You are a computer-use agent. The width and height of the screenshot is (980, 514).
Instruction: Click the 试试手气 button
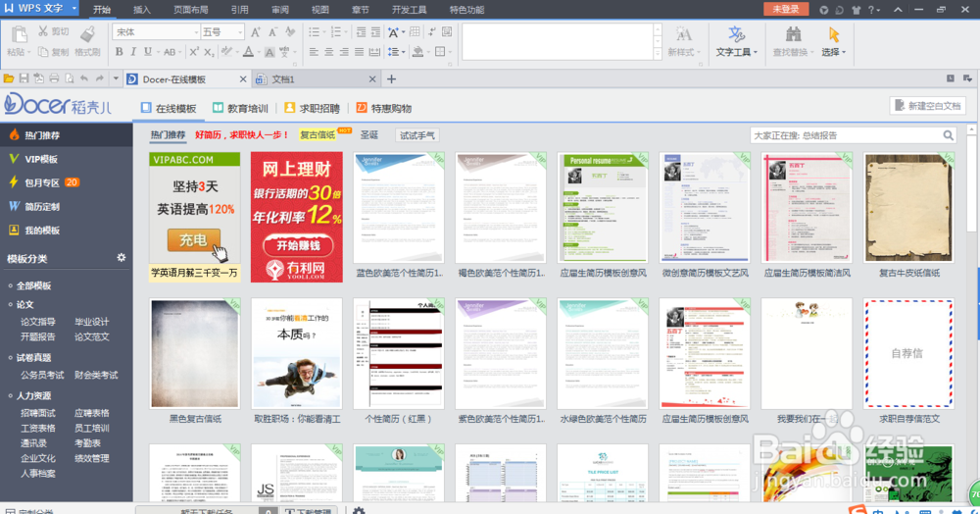pos(416,135)
